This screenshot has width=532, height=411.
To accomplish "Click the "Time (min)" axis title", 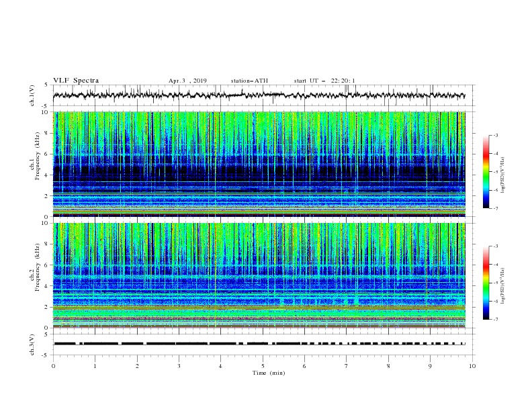I will (x=269, y=373).
